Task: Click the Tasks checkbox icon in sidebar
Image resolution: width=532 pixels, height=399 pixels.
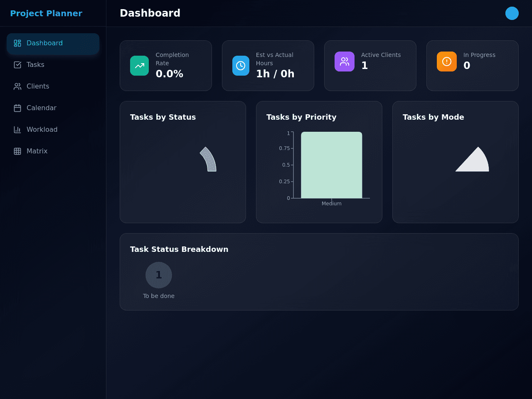Action: coord(17,65)
